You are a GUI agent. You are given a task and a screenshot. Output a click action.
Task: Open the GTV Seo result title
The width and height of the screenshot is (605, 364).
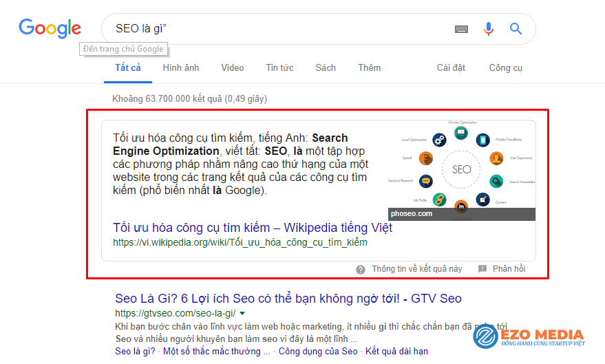tap(288, 299)
